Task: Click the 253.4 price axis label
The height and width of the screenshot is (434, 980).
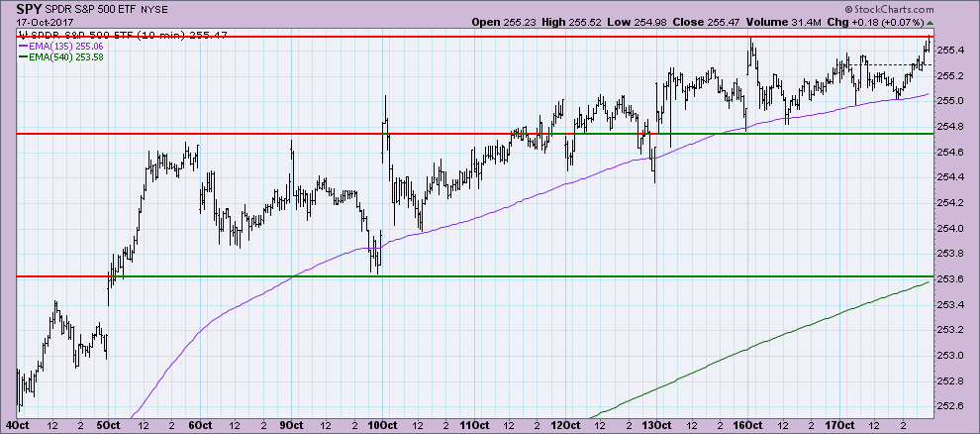Action: click(x=952, y=304)
